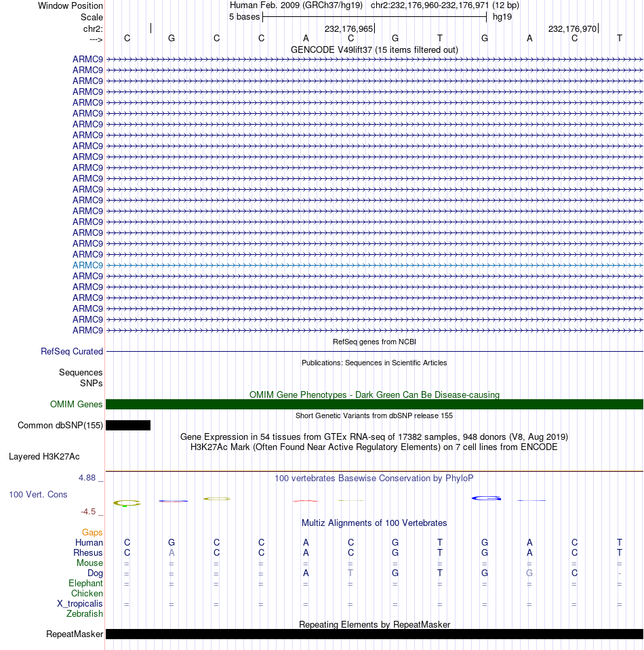This screenshot has width=644, height=650.
Task: Select the Rhesus alignment row label
Action: [x=88, y=552]
